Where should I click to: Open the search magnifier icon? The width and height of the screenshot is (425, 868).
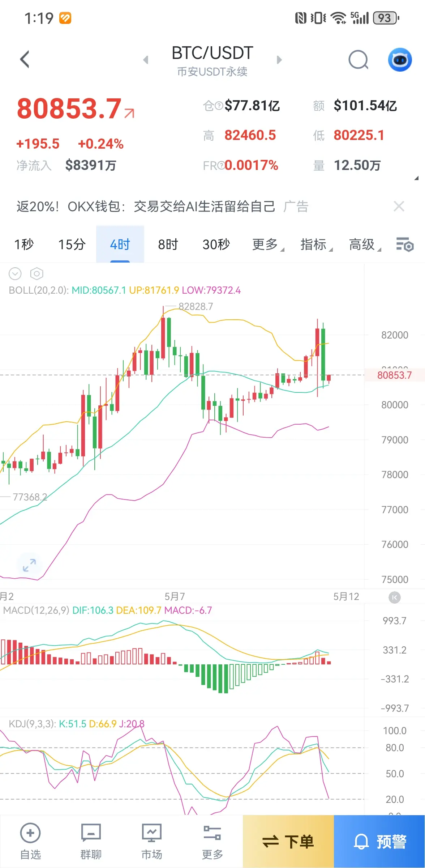(x=359, y=60)
